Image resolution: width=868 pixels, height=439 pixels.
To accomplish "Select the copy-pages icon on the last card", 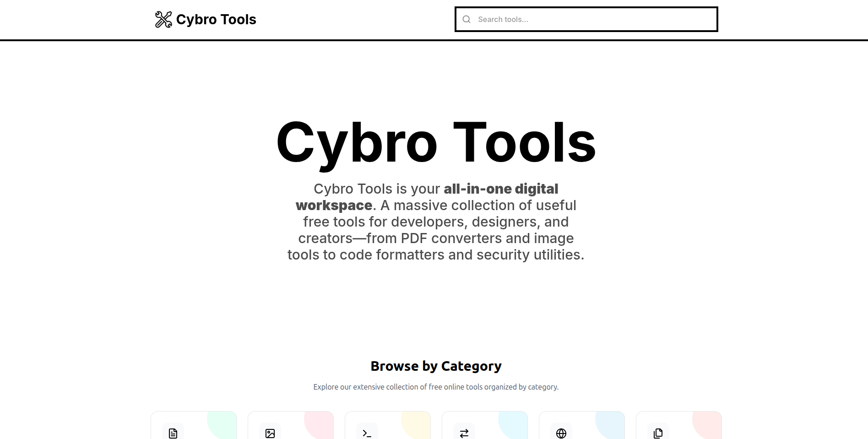I will pos(658,433).
